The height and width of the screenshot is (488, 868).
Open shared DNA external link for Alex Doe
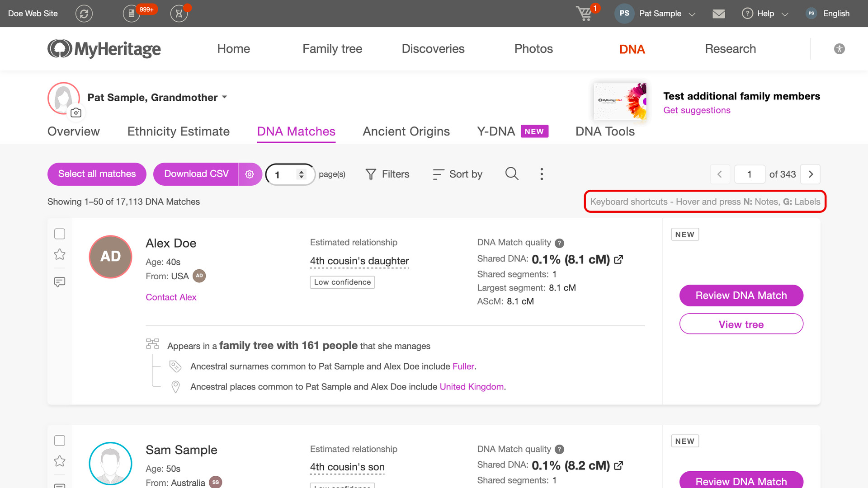click(x=619, y=259)
